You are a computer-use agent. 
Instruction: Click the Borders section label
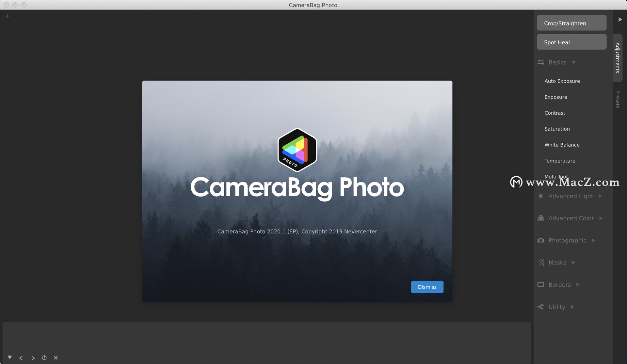tap(559, 285)
